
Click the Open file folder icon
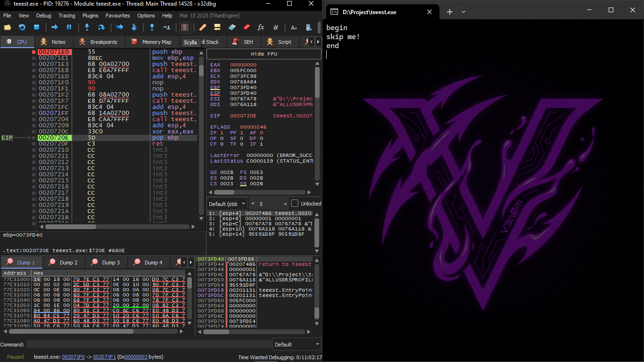8,27
